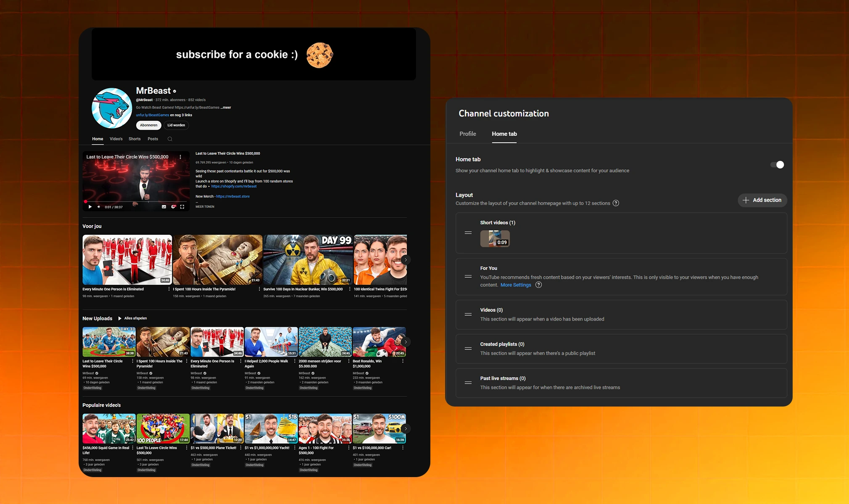Open the mrbeast.store merch link
849x504 pixels.
[233, 197]
